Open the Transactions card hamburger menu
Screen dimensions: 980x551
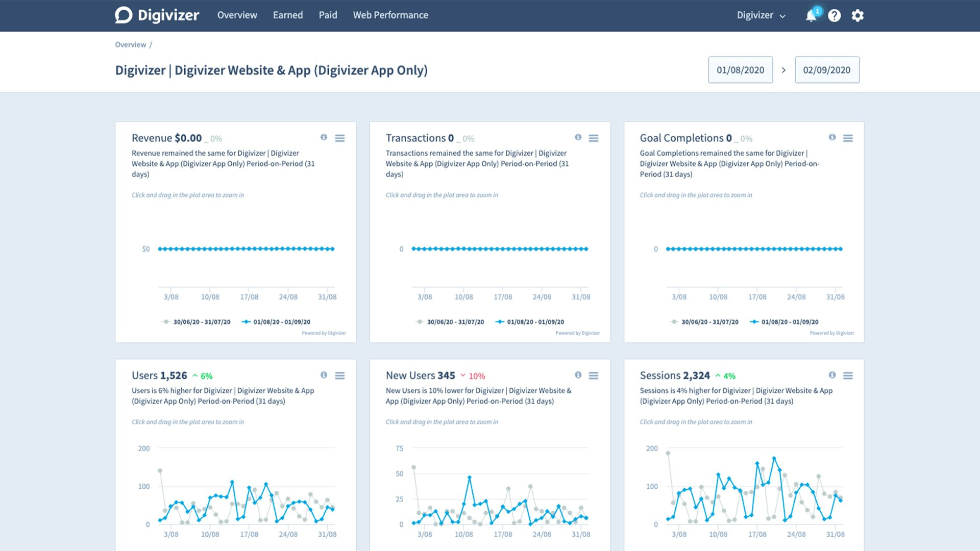593,138
